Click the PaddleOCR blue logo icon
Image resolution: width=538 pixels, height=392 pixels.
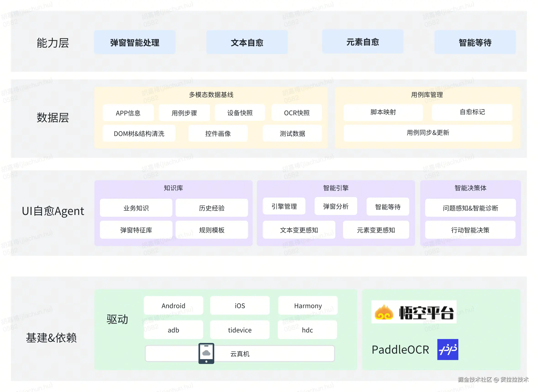click(447, 349)
